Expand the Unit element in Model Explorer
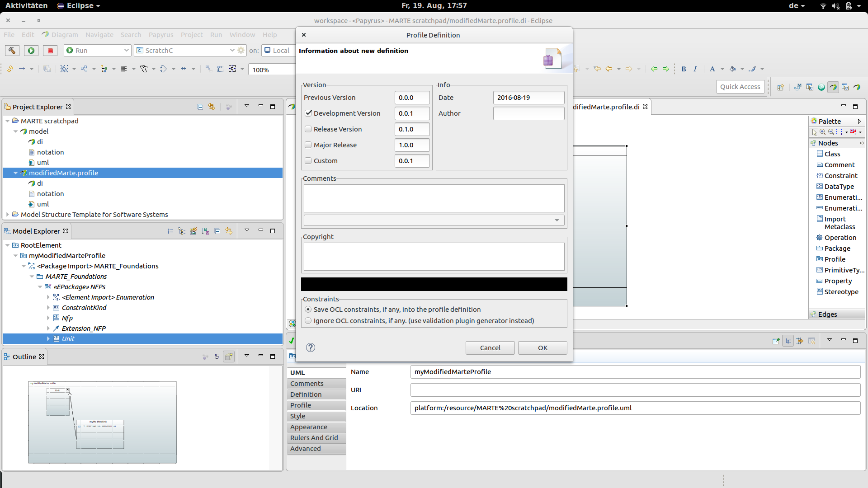Viewport: 868px width, 488px height. (48, 339)
